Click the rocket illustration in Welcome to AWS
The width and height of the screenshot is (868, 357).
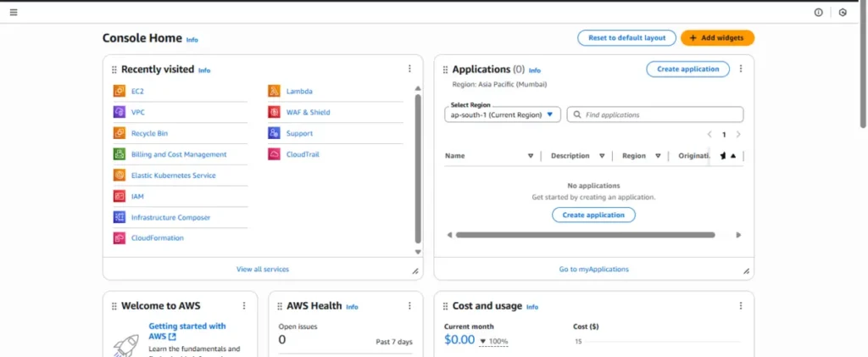(125, 346)
